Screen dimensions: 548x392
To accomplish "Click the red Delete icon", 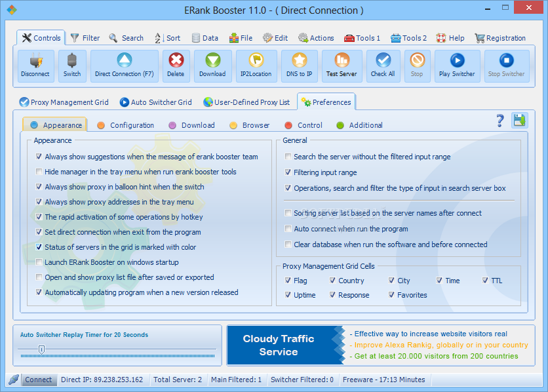I will point(176,60).
